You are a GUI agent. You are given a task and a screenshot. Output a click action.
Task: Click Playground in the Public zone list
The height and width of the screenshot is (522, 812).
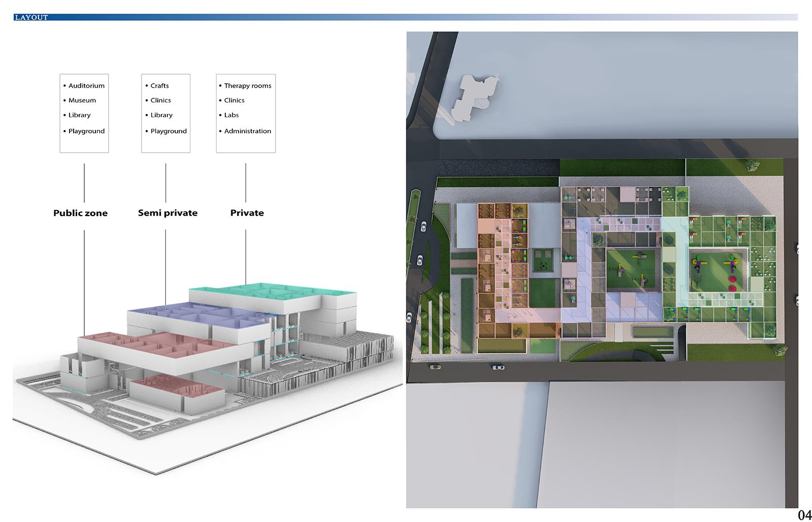pyautogui.click(x=86, y=131)
